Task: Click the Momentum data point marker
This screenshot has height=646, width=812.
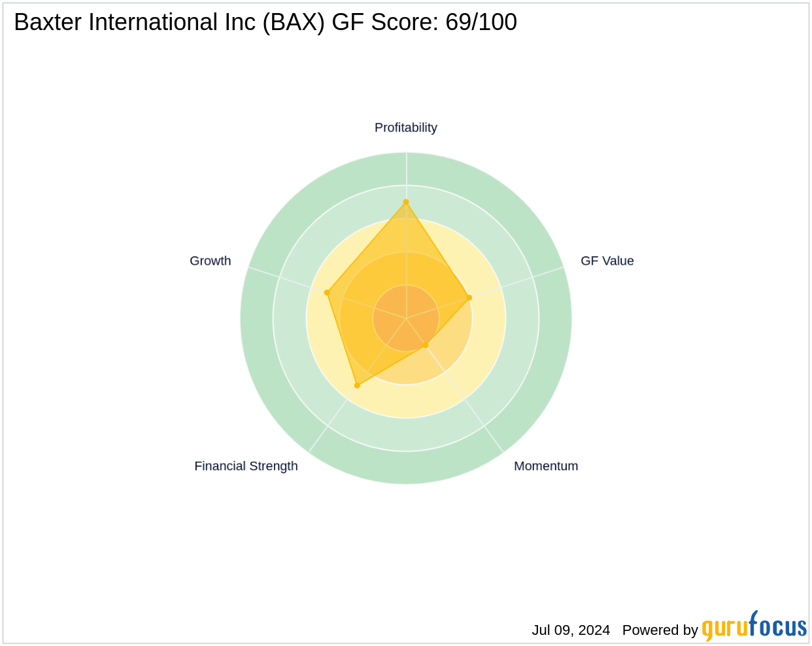Action: coord(425,345)
